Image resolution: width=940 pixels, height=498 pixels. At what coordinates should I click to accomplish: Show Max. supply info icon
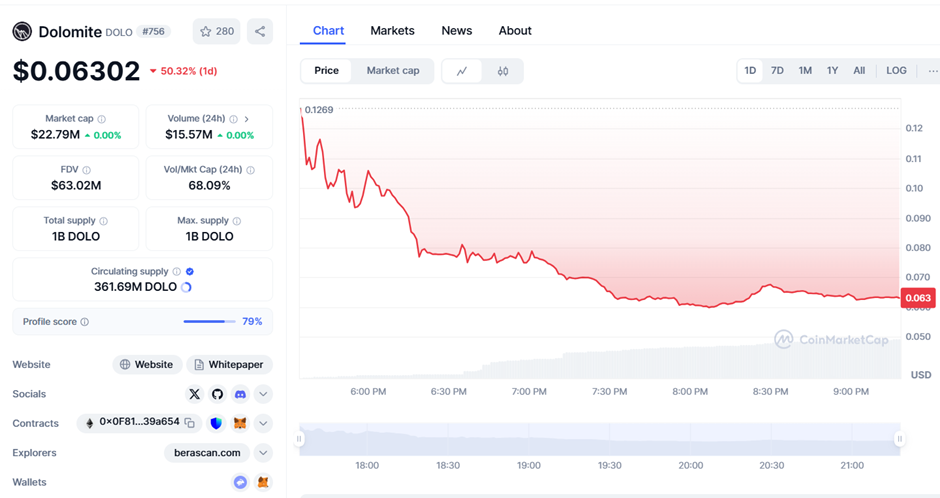pyautogui.click(x=237, y=221)
